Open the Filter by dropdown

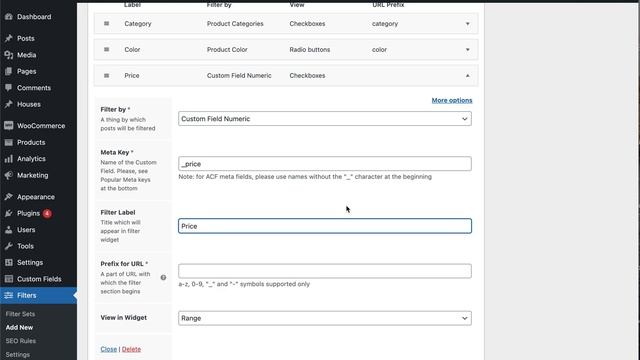(x=325, y=119)
